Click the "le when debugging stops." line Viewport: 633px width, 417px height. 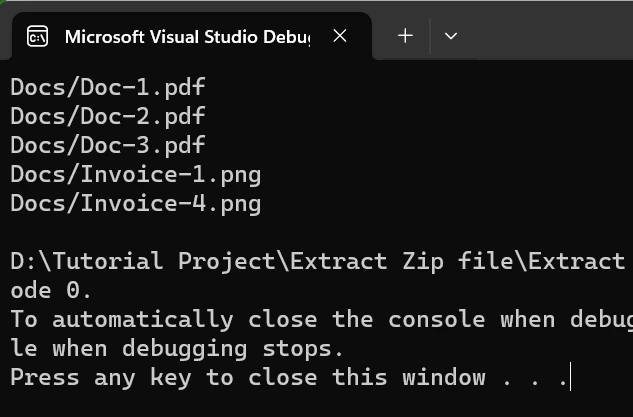pos(177,349)
